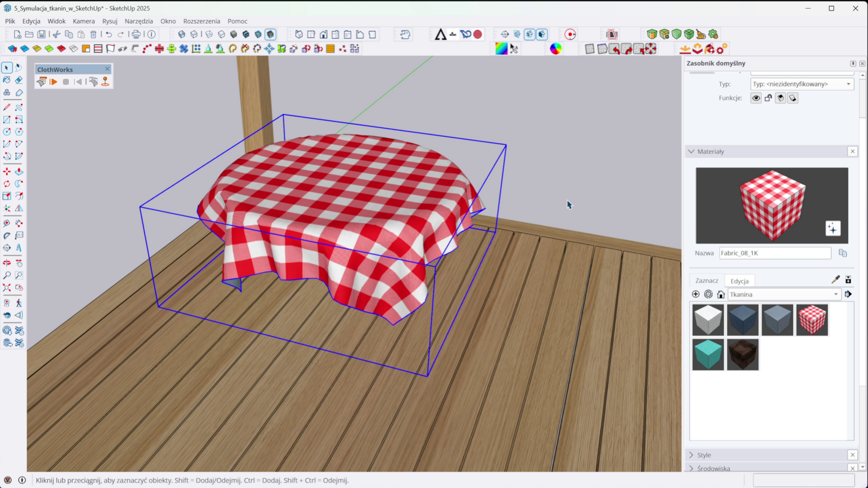
Task: Click the sparkle generate button on material preview
Action: click(833, 228)
